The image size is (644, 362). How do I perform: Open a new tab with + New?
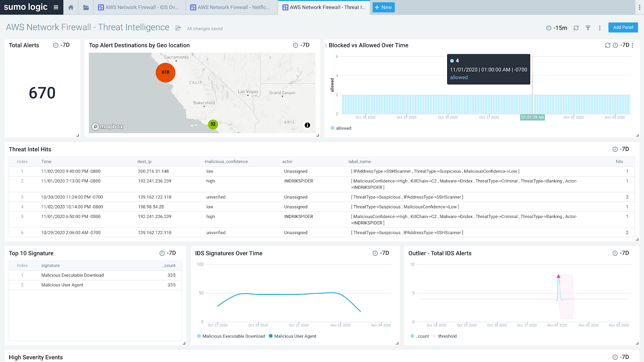(x=383, y=7)
